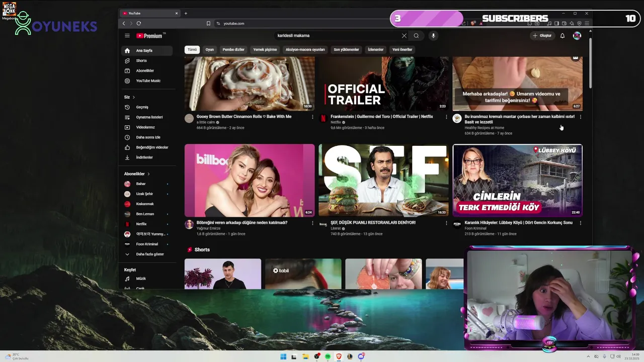This screenshot has height=362, width=644.
Task: Select the Yemek pişirme chip
Action: tap(265, 50)
